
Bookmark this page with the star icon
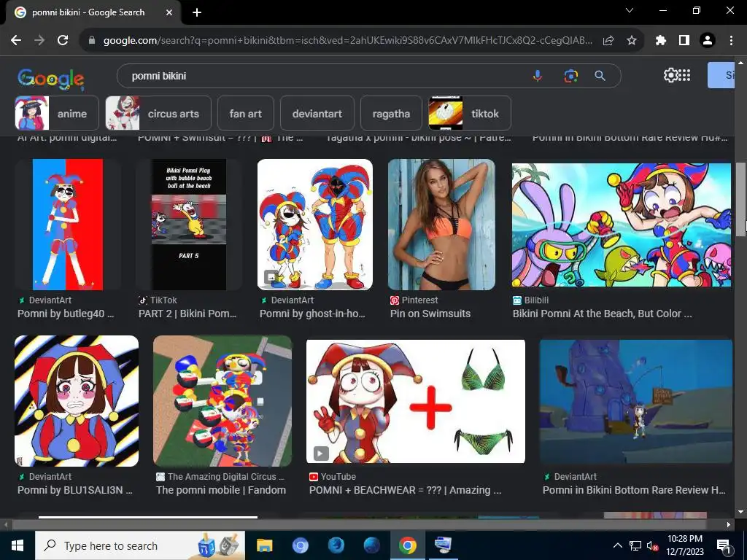coord(632,41)
